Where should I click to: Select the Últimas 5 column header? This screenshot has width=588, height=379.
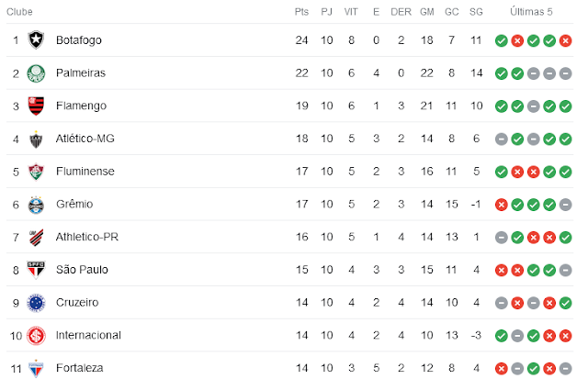531,12
